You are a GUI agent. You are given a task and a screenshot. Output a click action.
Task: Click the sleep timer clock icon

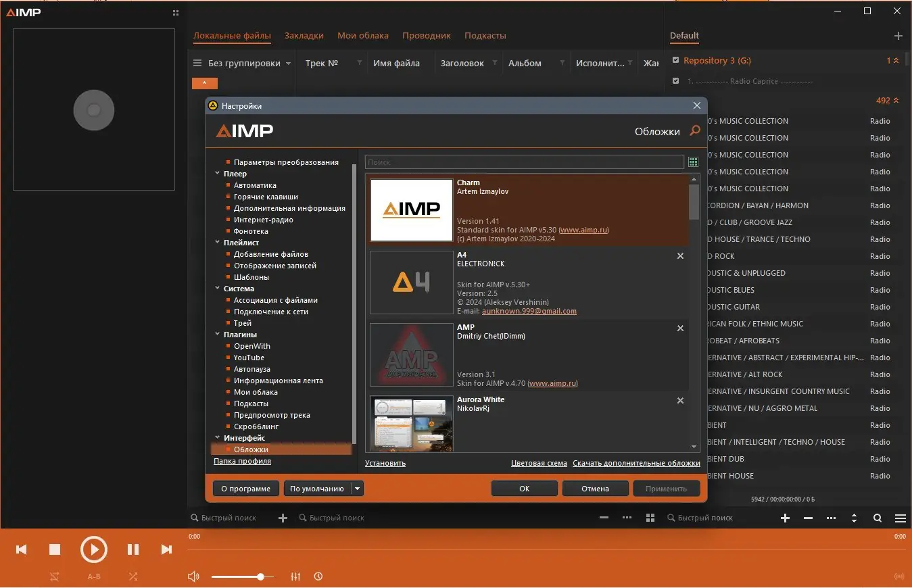[318, 577]
